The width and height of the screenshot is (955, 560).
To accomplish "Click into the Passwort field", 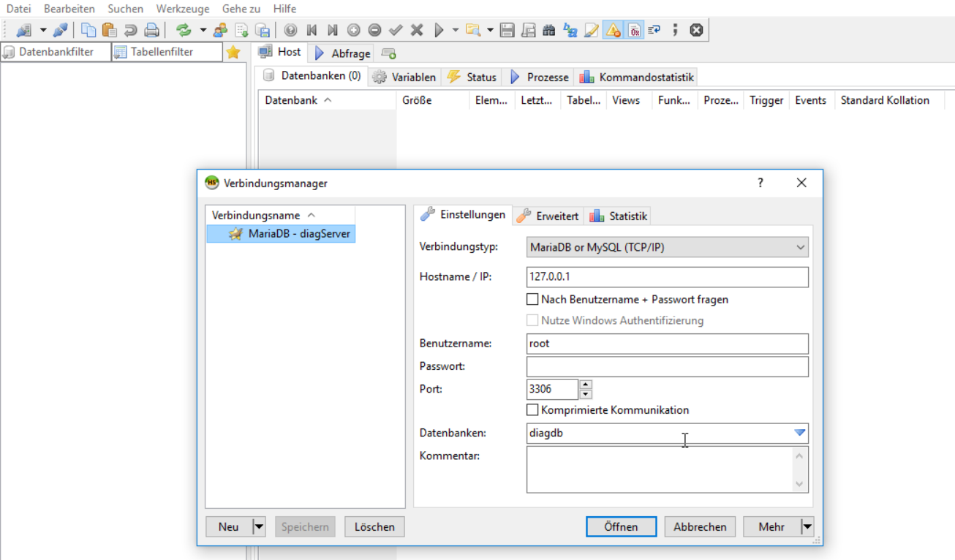I will click(668, 366).
